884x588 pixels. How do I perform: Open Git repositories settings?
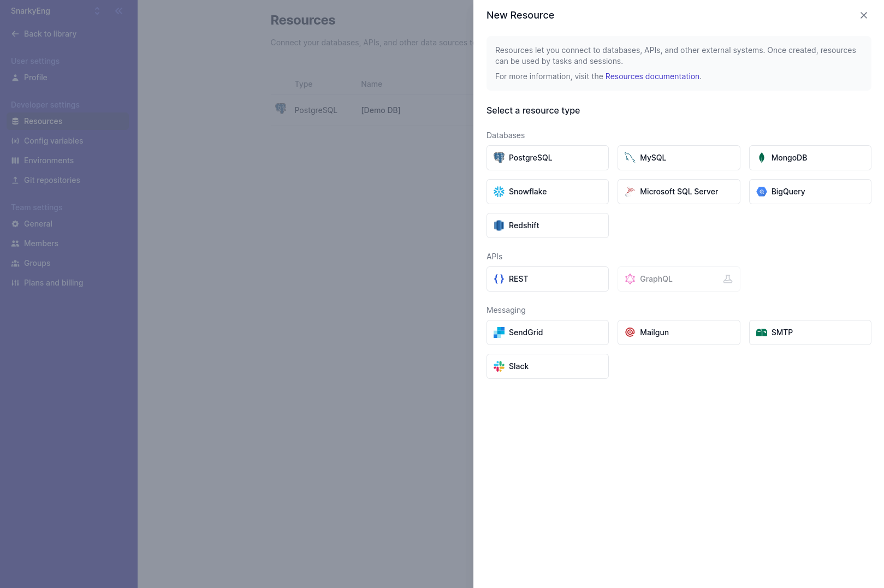68,180
